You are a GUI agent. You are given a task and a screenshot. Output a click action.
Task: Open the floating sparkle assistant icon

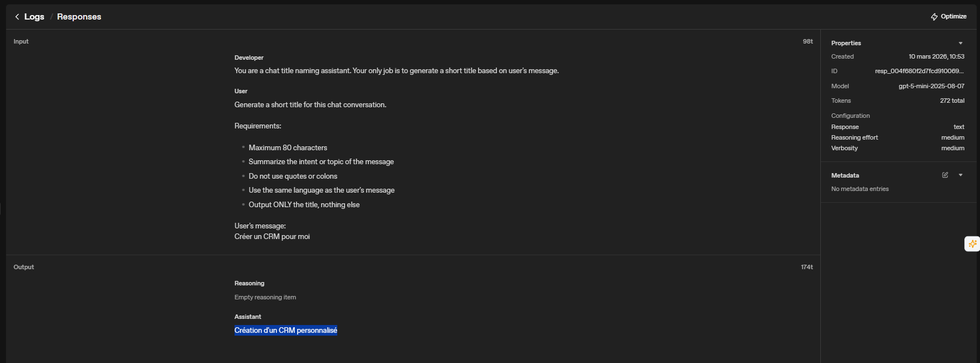pos(972,244)
